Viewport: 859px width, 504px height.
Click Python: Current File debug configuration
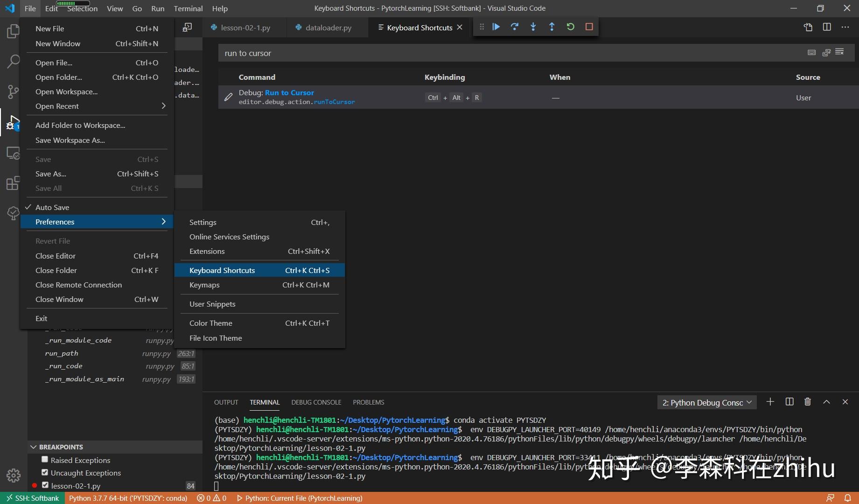coord(300,498)
